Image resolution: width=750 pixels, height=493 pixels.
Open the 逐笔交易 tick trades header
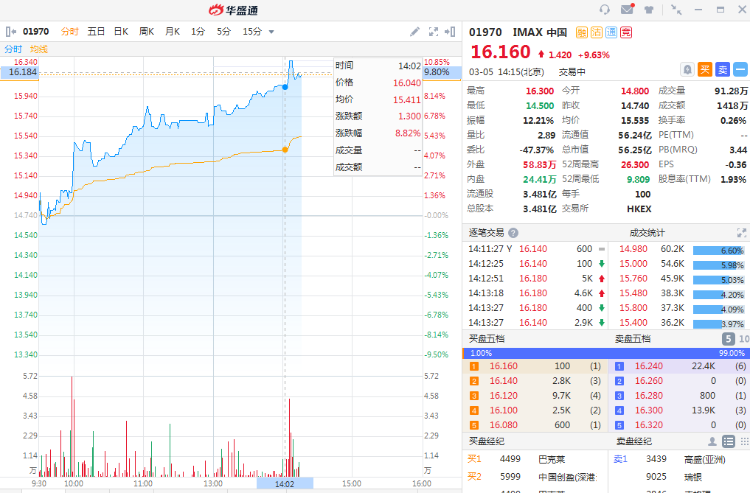486,233
